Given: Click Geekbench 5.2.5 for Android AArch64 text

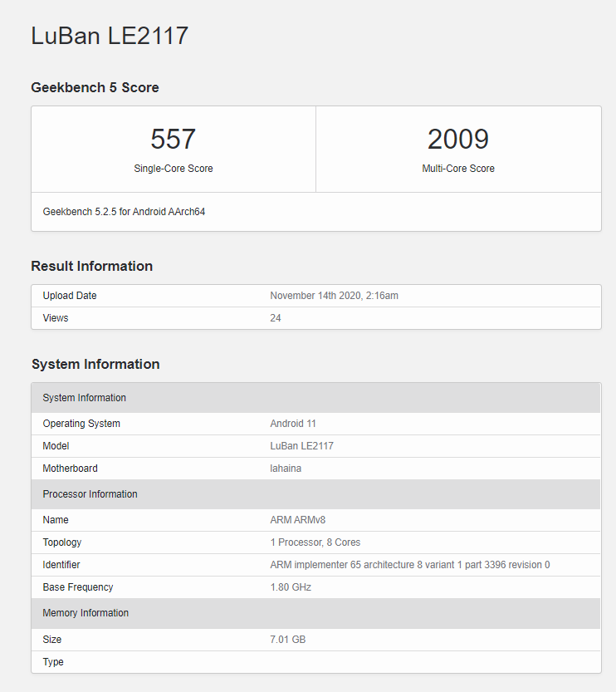Looking at the screenshot, I should (124, 212).
